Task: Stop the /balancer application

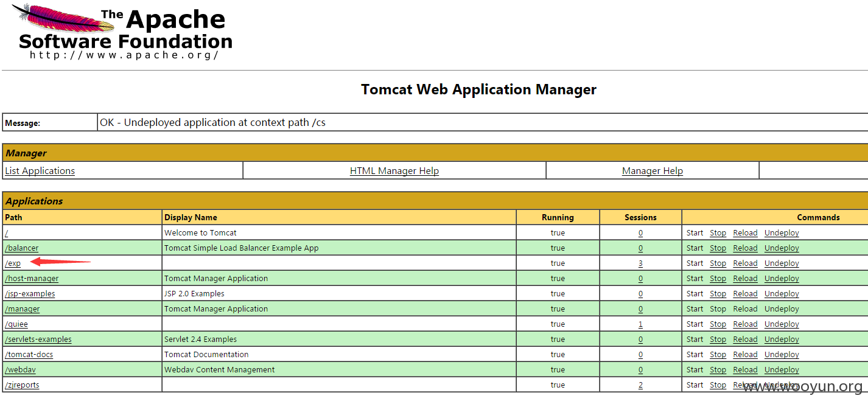Action: click(x=718, y=248)
